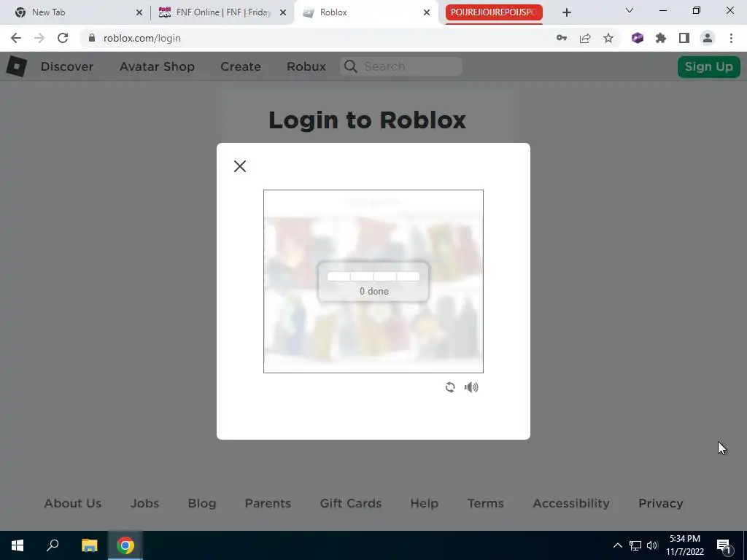This screenshot has width=747, height=560.
Task: Click the Chrome taskbar icon
Action: pyautogui.click(x=125, y=545)
